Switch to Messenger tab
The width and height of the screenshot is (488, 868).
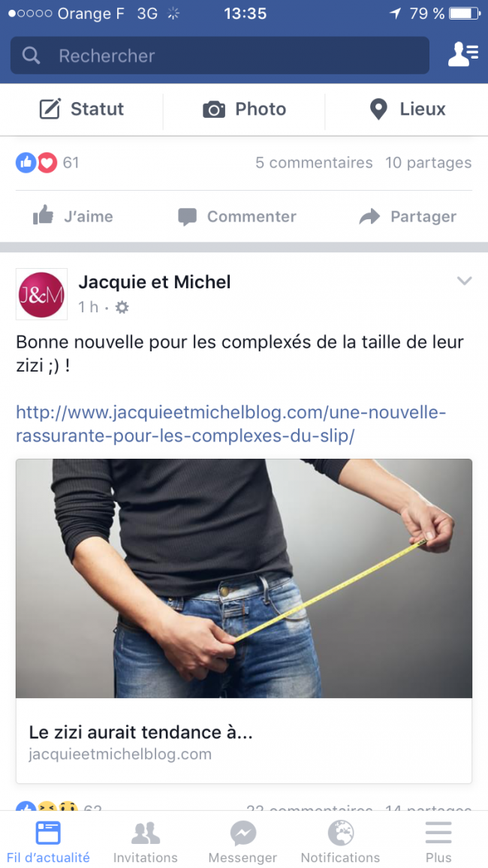[243, 840]
